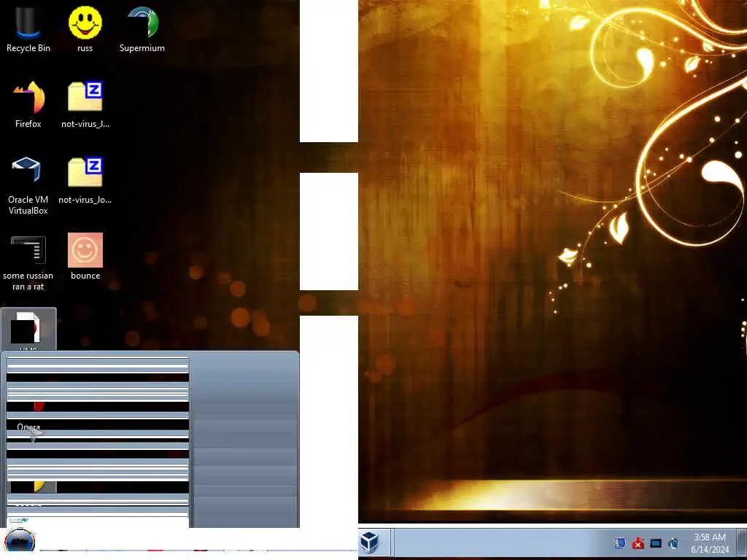The image size is (747, 560).
Task: Click the Start orb button
Action: point(20,542)
